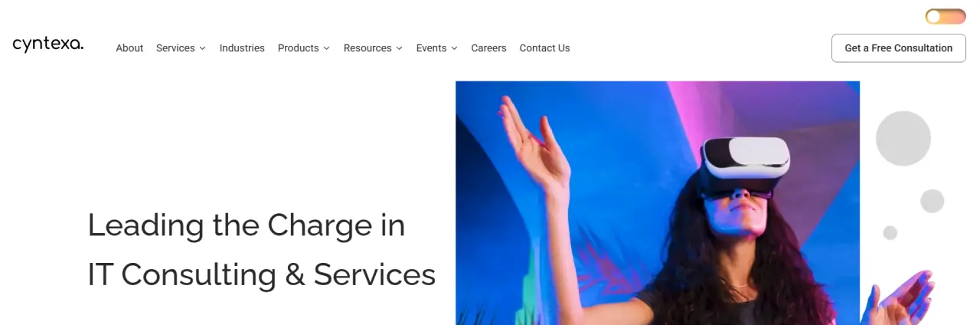Select the Products menu label
Screen dimensions: 980x325
pos(298,48)
